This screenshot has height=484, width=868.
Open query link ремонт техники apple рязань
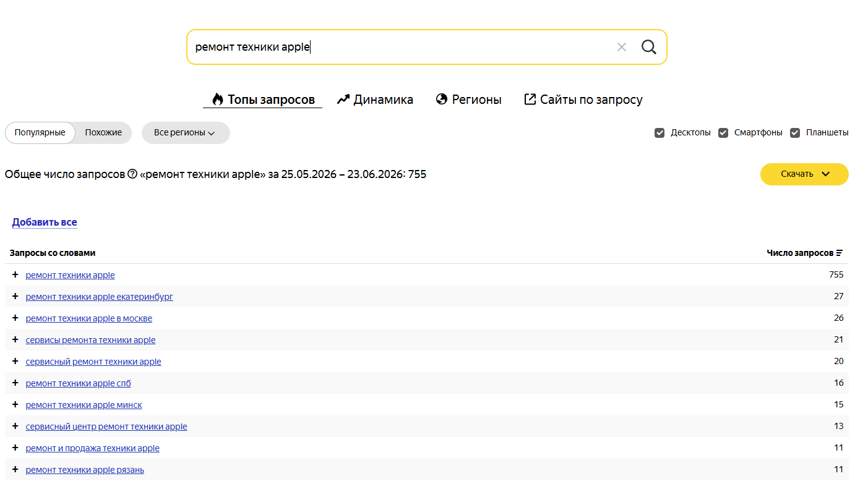[85, 470]
